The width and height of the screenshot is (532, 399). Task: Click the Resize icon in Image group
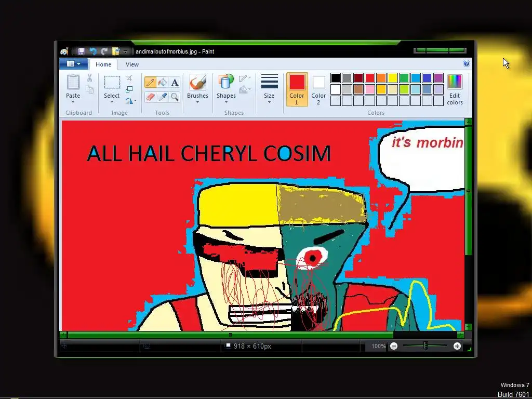click(129, 89)
